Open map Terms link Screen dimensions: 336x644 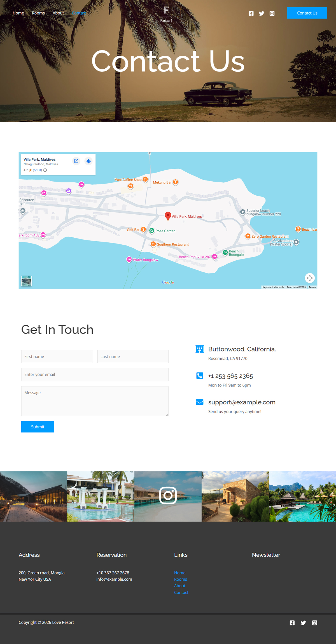click(x=312, y=287)
